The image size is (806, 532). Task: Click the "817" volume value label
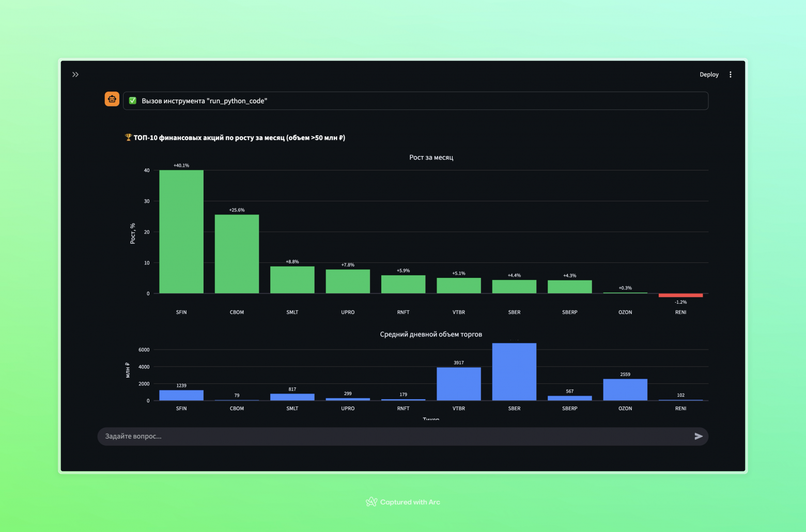tap(292, 389)
